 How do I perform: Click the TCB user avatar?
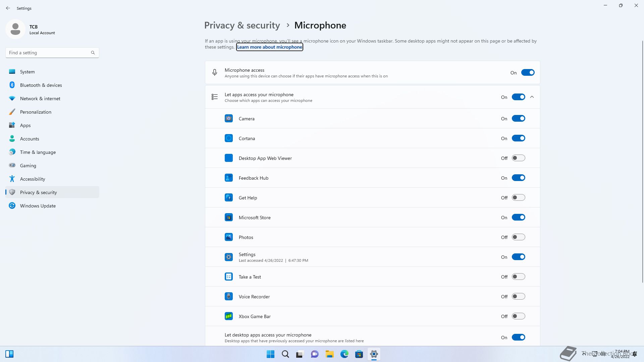15,29
